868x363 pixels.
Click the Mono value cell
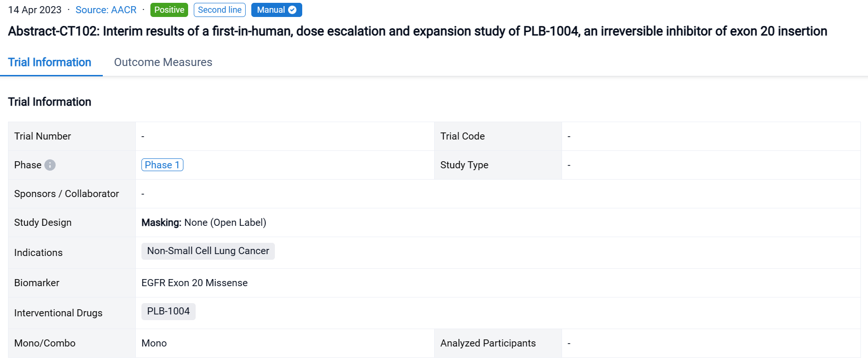[x=154, y=343]
